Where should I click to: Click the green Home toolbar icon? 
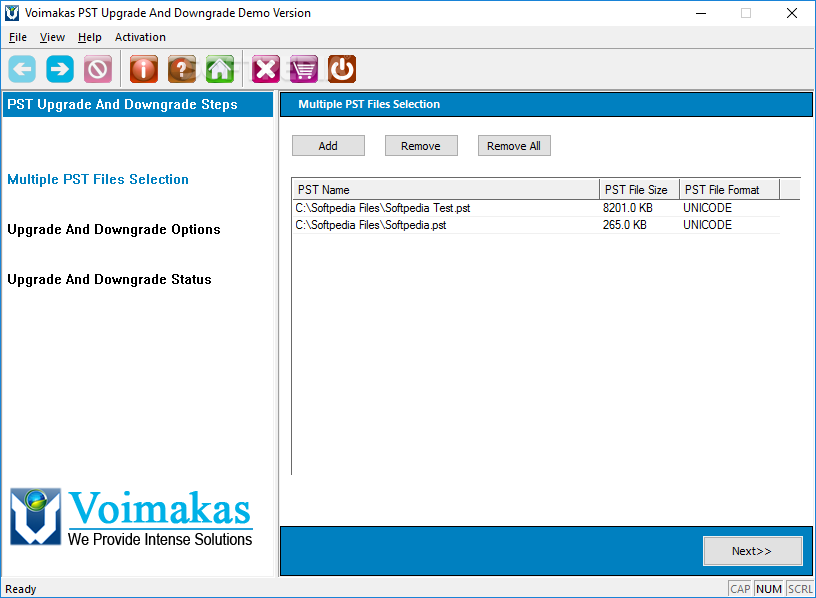pos(220,69)
